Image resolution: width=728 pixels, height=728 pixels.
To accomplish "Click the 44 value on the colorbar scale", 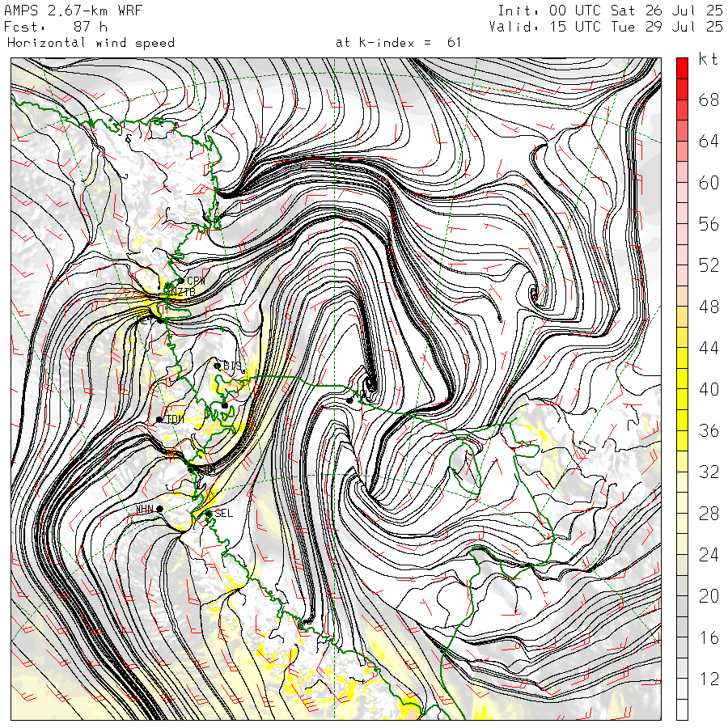I will tap(709, 348).
